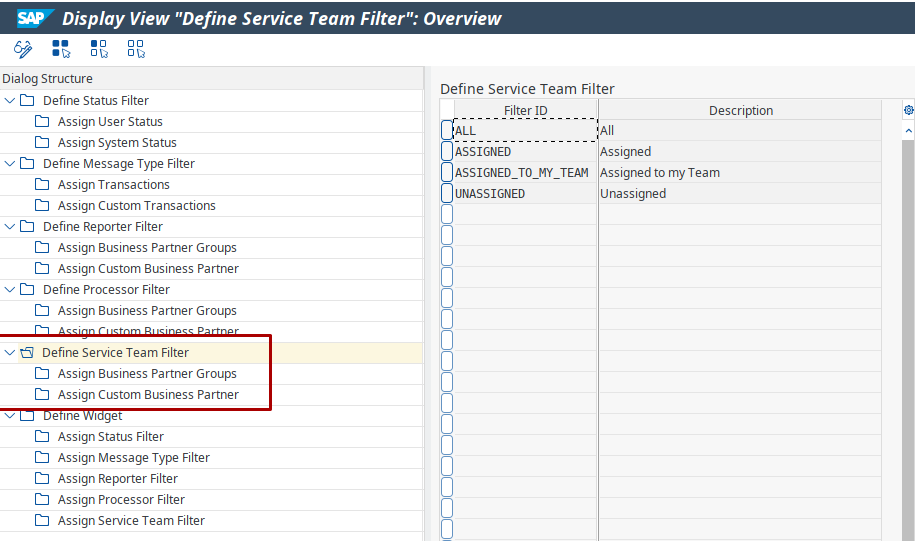Viewport: 915px width, 541px height.
Task: Open table settings gear icon
Action: 908,110
